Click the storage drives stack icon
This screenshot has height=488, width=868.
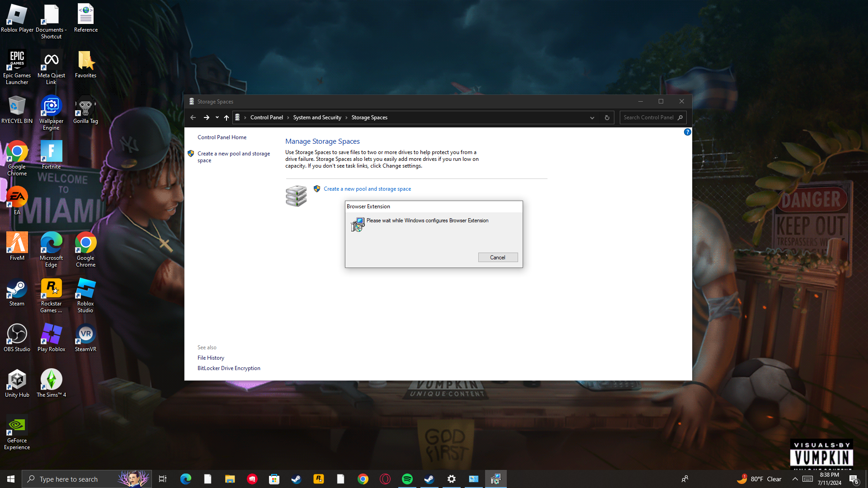[x=296, y=196]
